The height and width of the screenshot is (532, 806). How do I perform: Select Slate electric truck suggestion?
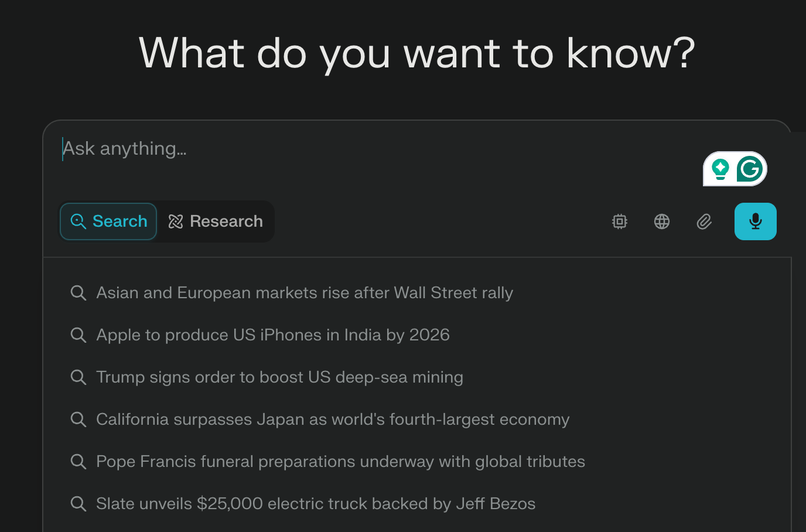pyautogui.click(x=316, y=503)
